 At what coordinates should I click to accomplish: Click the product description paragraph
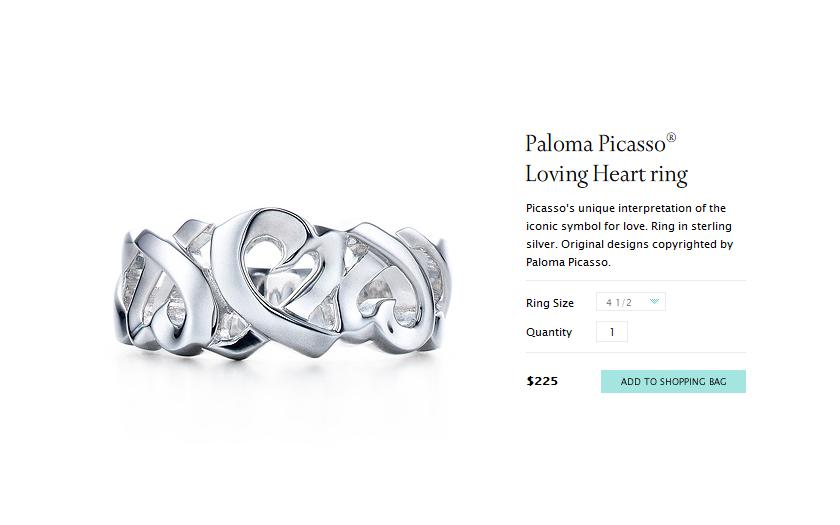coord(629,235)
